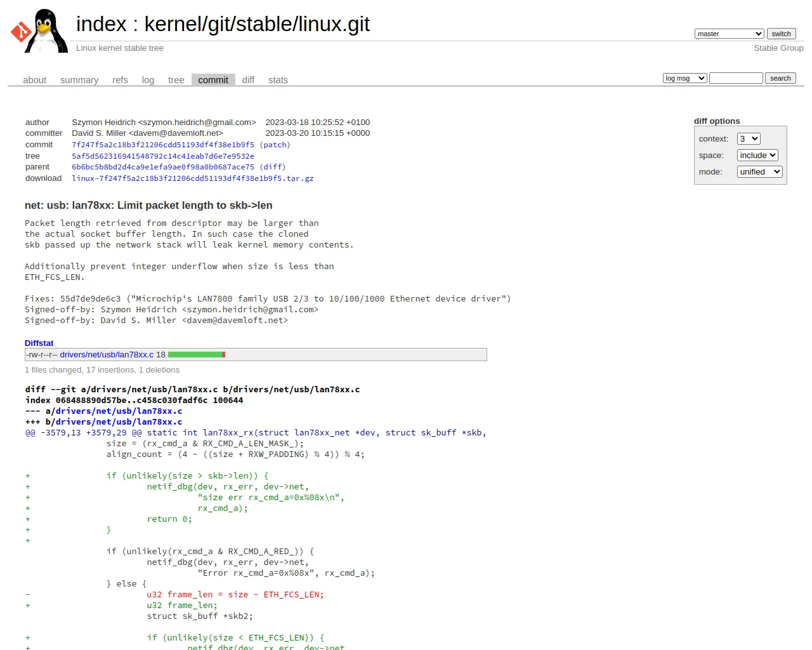Screen dimensions: 812x650
Task: Open the parent commit 6b6bc5b8 link
Action: click(163, 167)
